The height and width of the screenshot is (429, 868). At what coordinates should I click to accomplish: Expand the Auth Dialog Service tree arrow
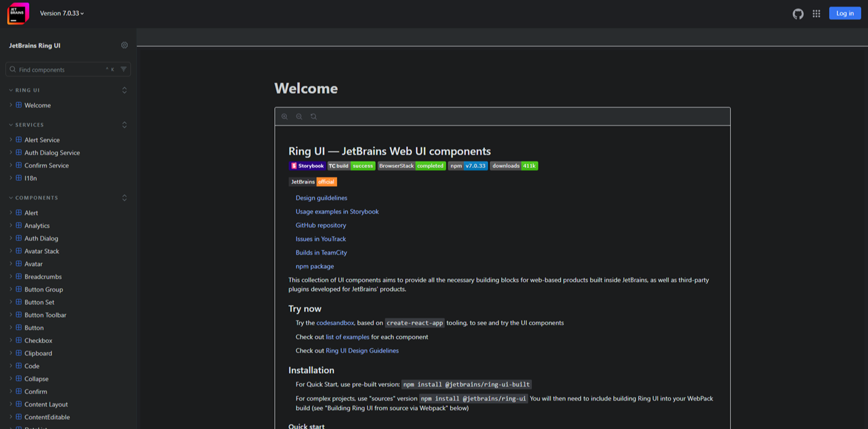click(11, 152)
